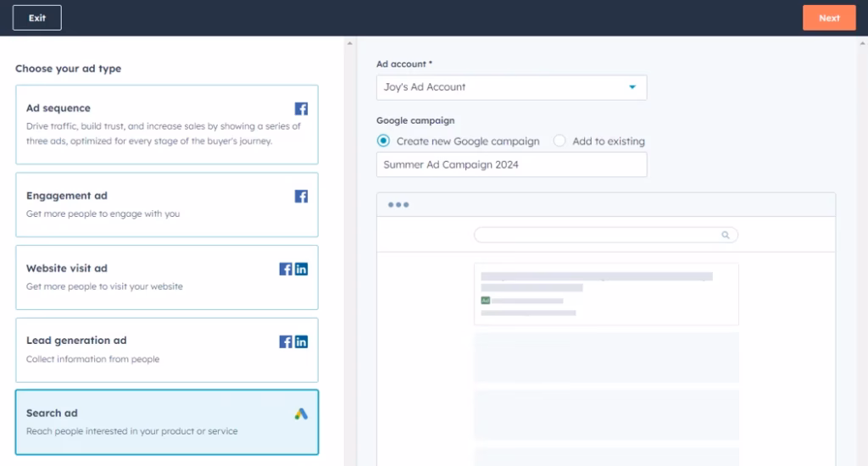Click LinkedIn icon on Website visit ad

tap(301, 269)
